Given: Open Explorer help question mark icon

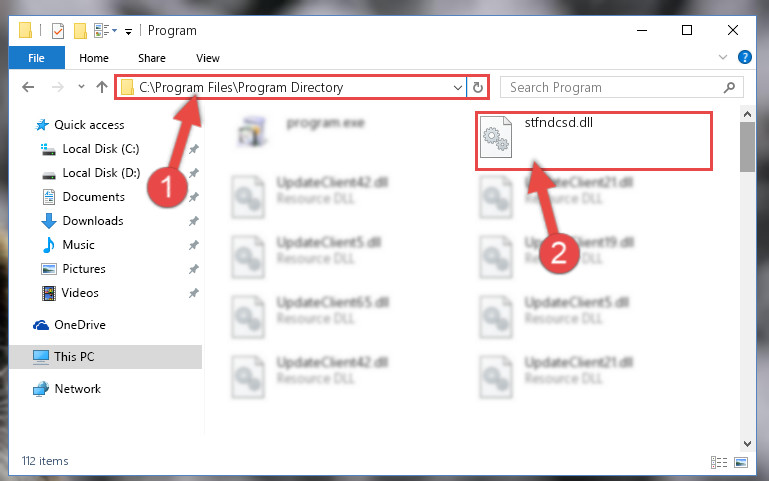Looking at the screenshot, I should coord(744,57).
